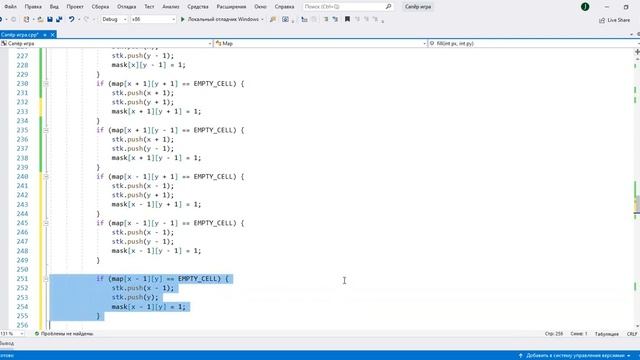Click the split editor handle above scrollbar
640x360 pixels.
tap(637, 52)
